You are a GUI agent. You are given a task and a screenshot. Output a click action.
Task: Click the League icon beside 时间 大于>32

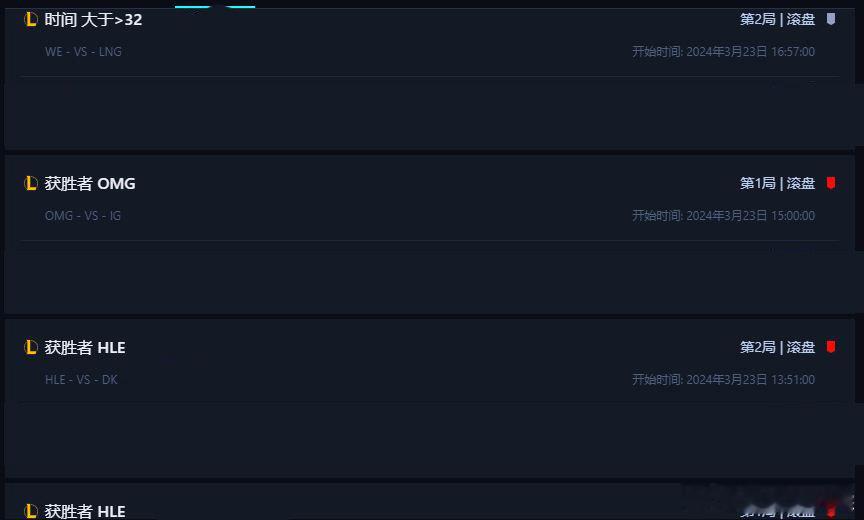31,19
